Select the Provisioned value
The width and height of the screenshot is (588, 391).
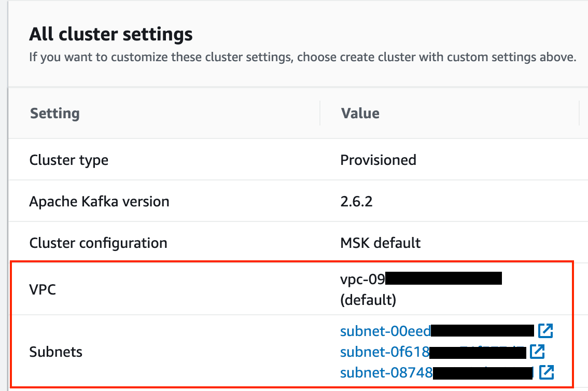tap(378, 160)
